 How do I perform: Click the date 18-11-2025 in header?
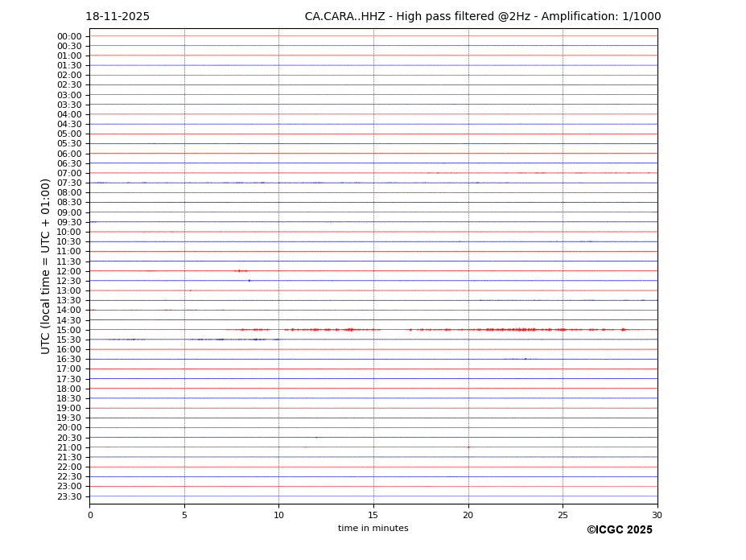tap(117, 17)
